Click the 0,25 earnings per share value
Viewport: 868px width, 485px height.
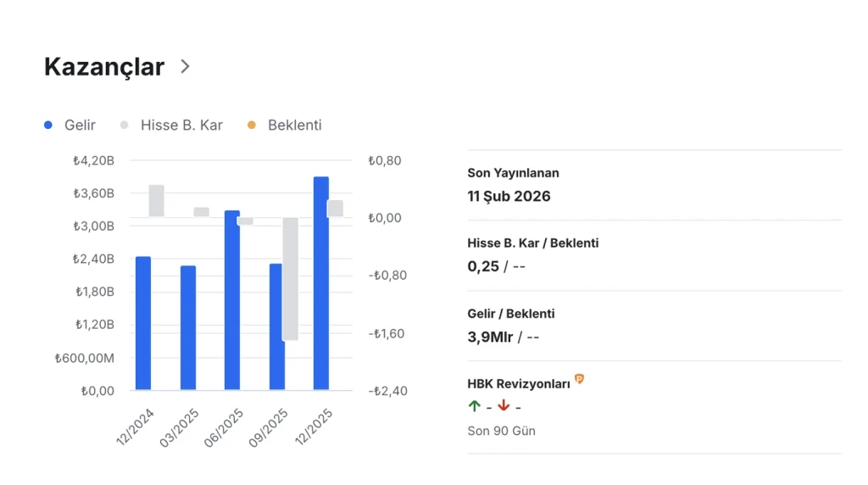(482, 266)
